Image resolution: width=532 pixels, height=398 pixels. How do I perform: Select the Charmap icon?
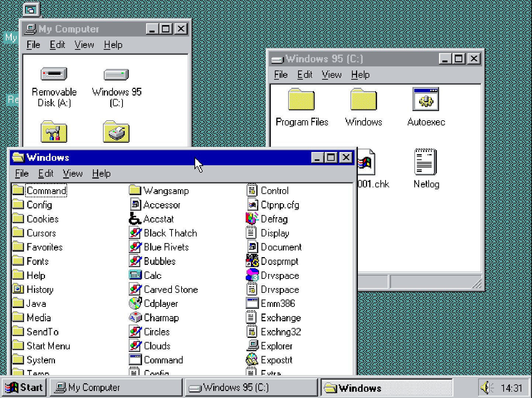pyautogui.click(x=135, y=317)
